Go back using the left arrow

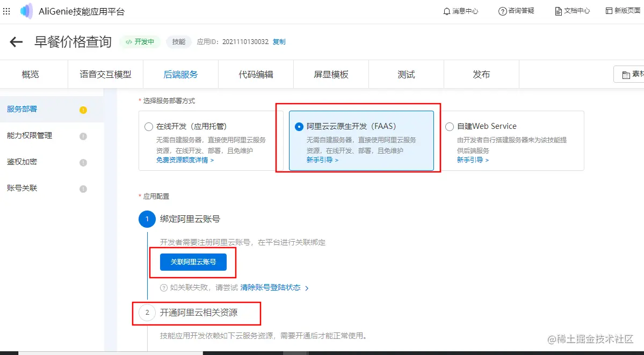tap(16, 41)
